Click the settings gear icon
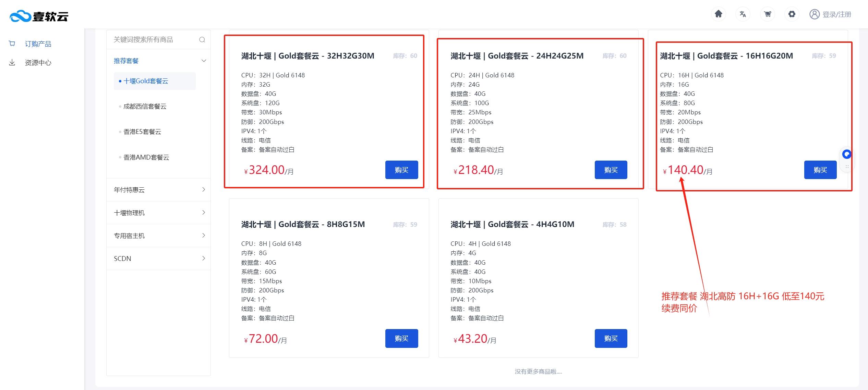Screen dimensions: 868x390 coord(792,14)
